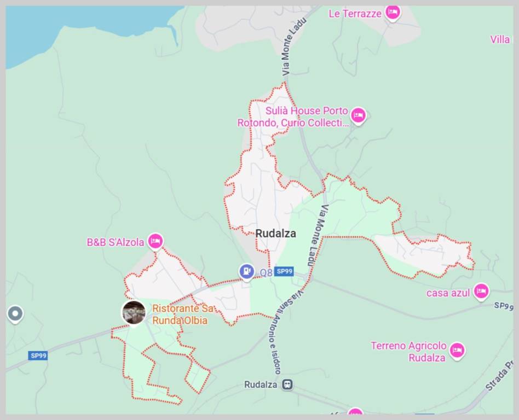This screenshot has height=420, width=519.
Task: Click the Rudalza station name label
Action: 261,384
